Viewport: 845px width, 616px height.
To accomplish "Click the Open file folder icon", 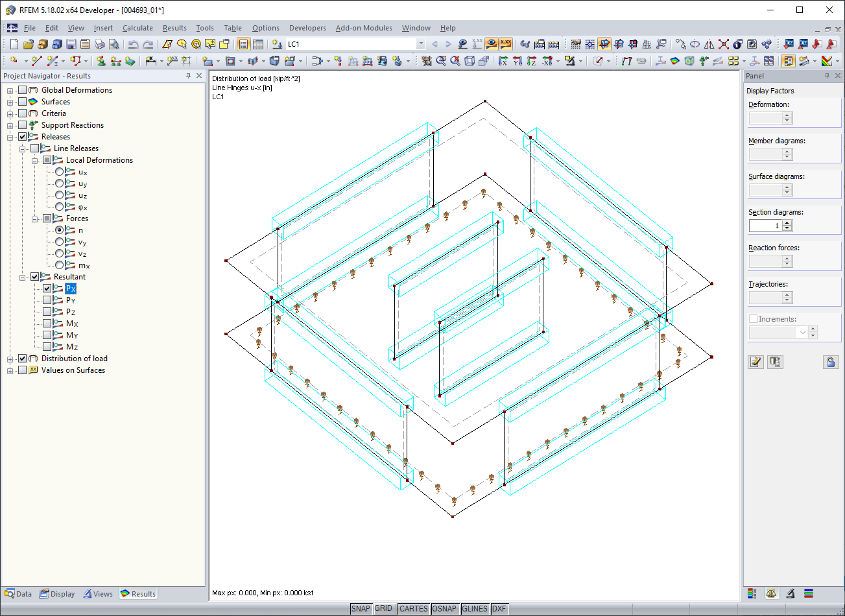I will [x=28, y=44].
